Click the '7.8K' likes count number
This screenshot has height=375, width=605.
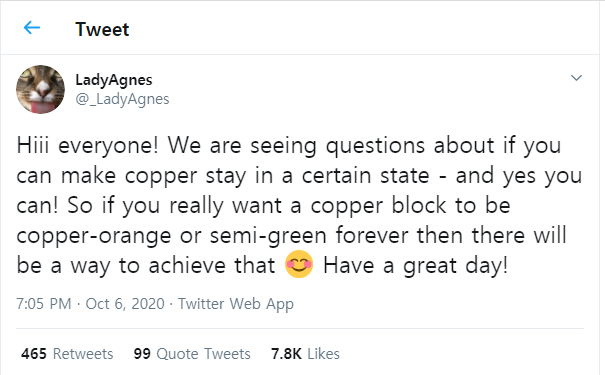pos(286,354)
